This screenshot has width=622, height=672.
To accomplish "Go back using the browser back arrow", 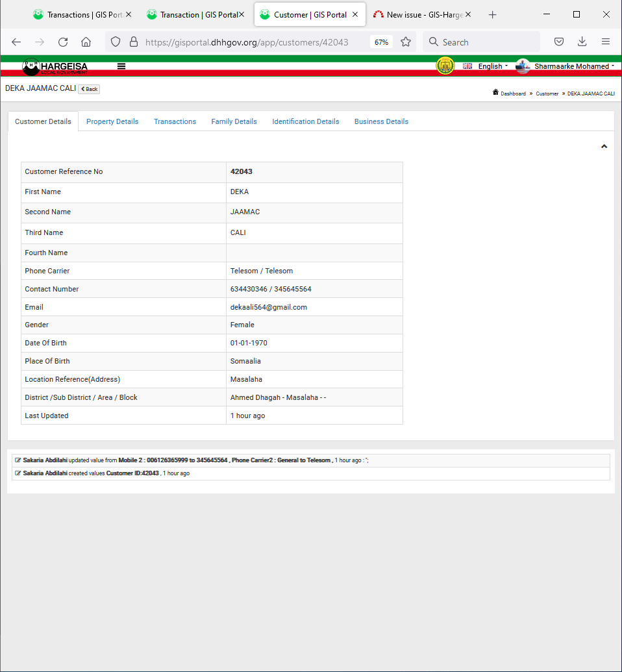I will (16, 42).
